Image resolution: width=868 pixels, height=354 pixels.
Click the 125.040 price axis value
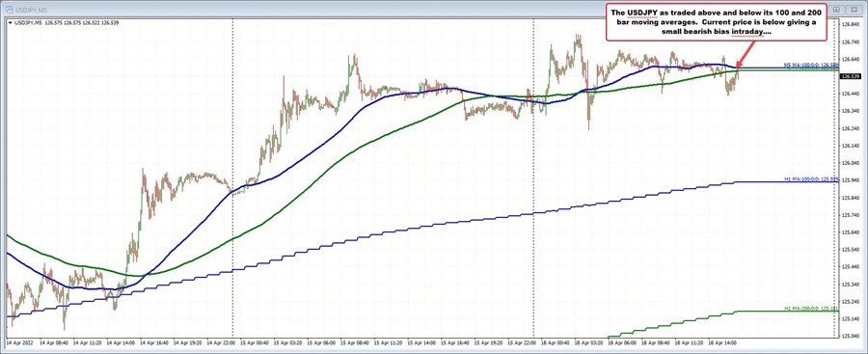850,336
